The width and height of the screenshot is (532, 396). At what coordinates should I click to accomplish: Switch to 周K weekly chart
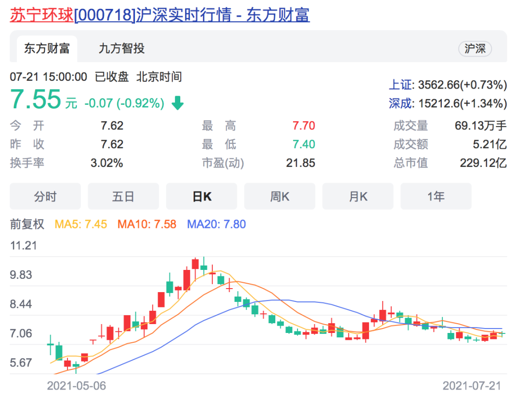coord(280,196)
